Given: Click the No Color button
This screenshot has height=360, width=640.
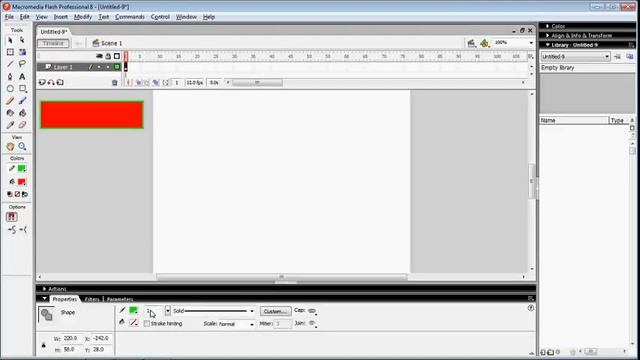Looking at the screenshot, I should [17, 194].
